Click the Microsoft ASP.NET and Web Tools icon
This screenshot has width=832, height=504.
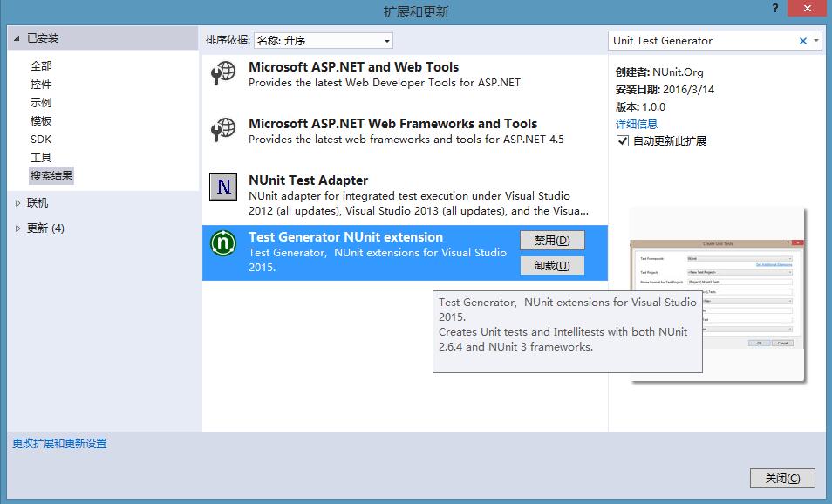coord(223,72)
